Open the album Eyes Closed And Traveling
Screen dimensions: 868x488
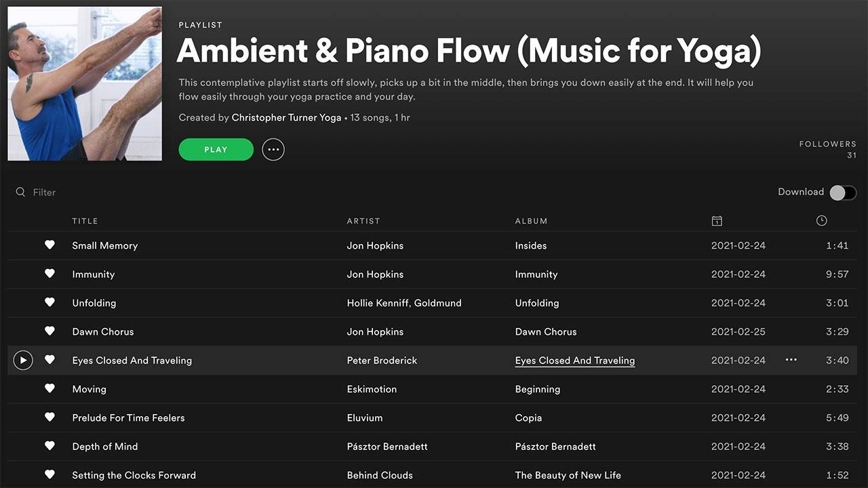[x=574, y=360]
